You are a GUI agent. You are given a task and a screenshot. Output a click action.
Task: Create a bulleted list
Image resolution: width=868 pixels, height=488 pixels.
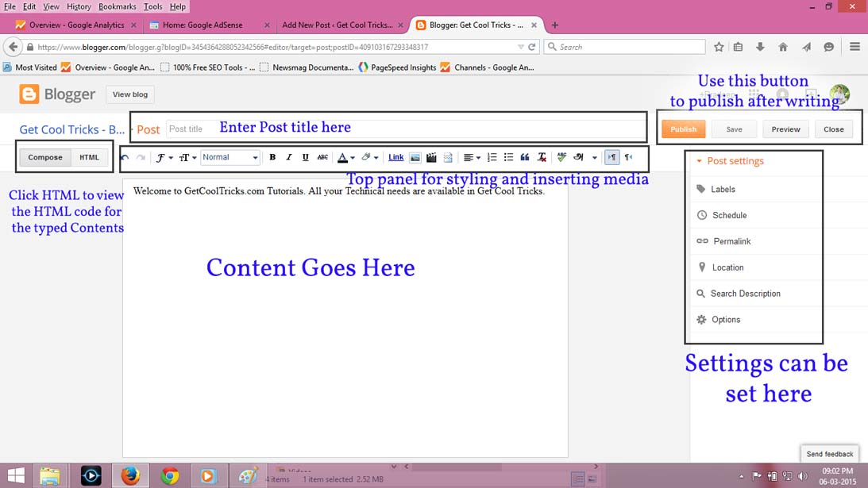[x=508, y=157]
